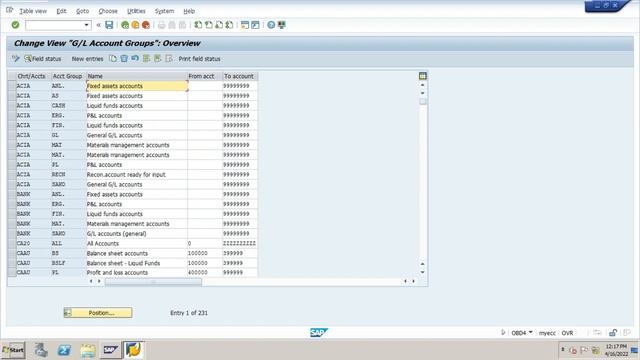Collapse the command field with double chevron
The height and width of the screenshot is (360, 640).
pyautogui.click(x=98, y=25)
